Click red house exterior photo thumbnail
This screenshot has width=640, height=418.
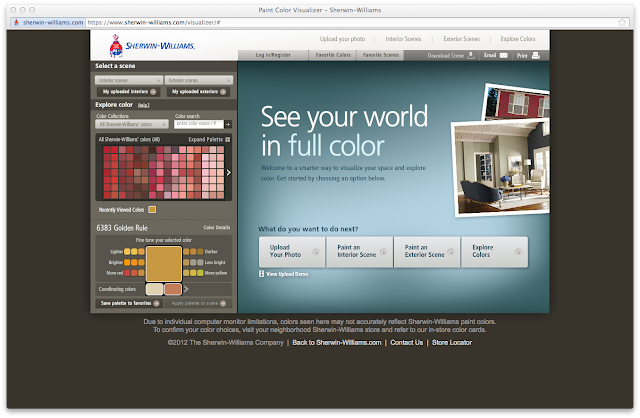pyautogui.click(x=516, y=102)
